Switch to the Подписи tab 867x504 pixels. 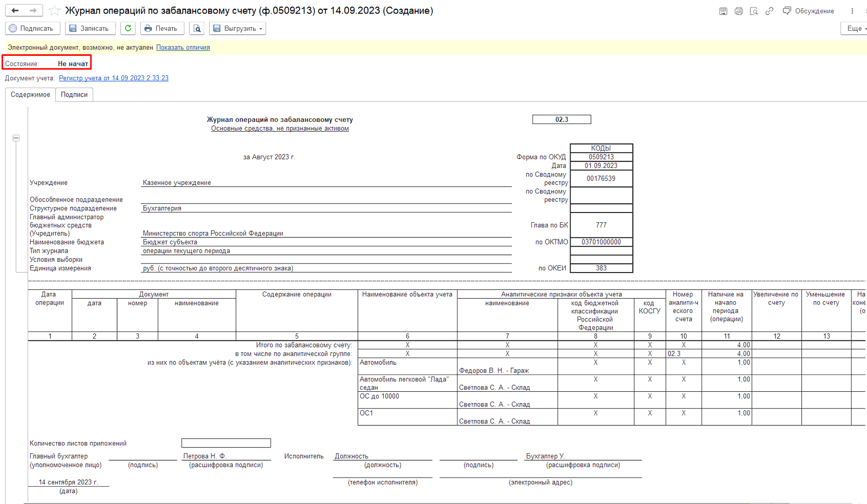tap(74, 94)
